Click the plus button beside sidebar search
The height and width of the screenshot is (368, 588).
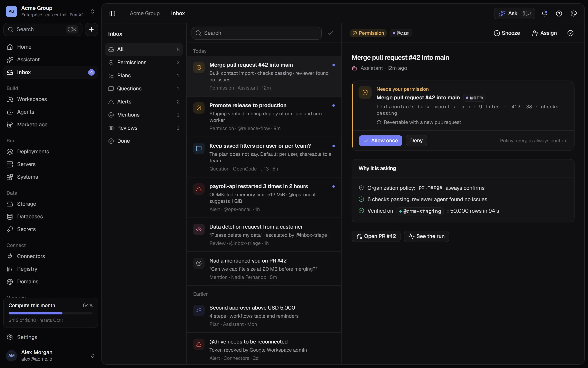[x=91, y=29]
